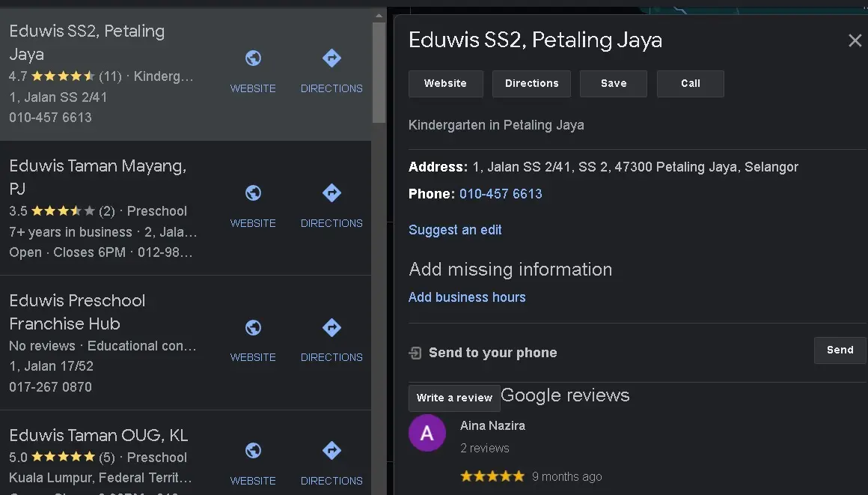Click WEBSITE label for Eduwis Preschool Franchise Hub

[253, 357]
